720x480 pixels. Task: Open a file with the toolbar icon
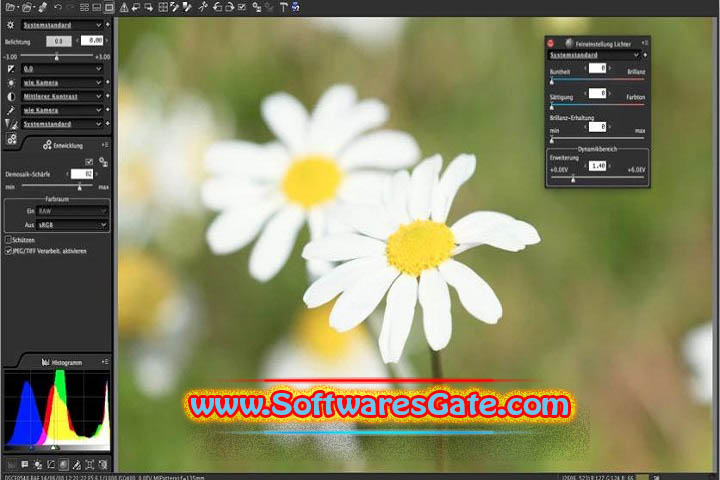point(10,7)
